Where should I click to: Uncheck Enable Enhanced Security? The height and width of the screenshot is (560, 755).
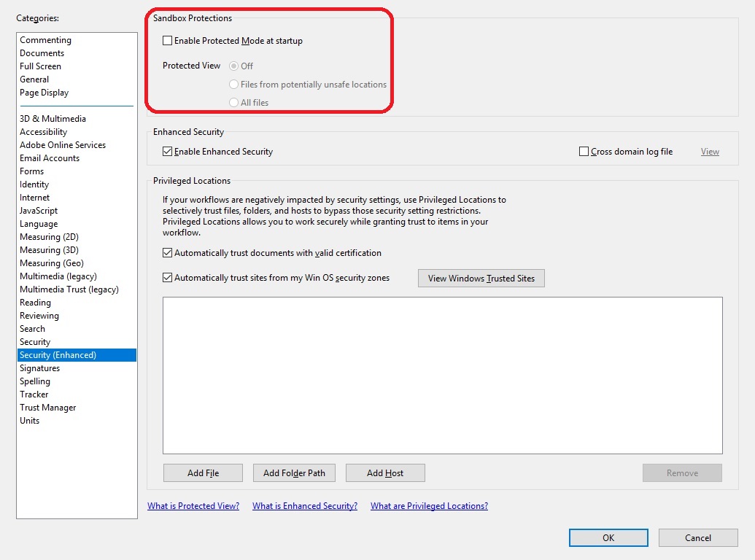pos(167,151)
